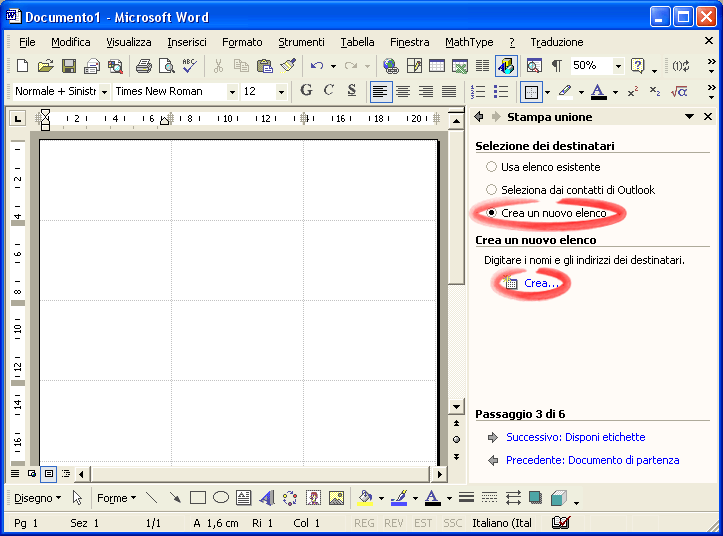
Task: Click the Line Color brush swatch
Action: point(399,498)
